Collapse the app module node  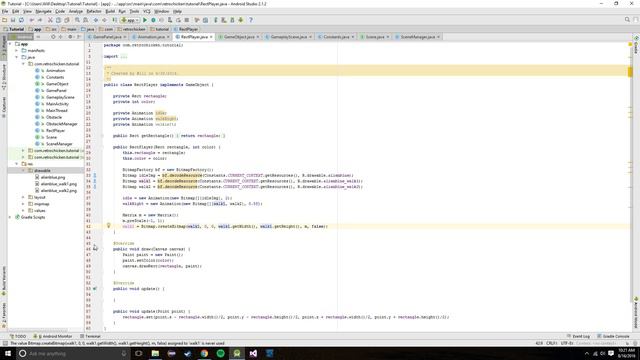pyautogui.click(x=11, y=44)
